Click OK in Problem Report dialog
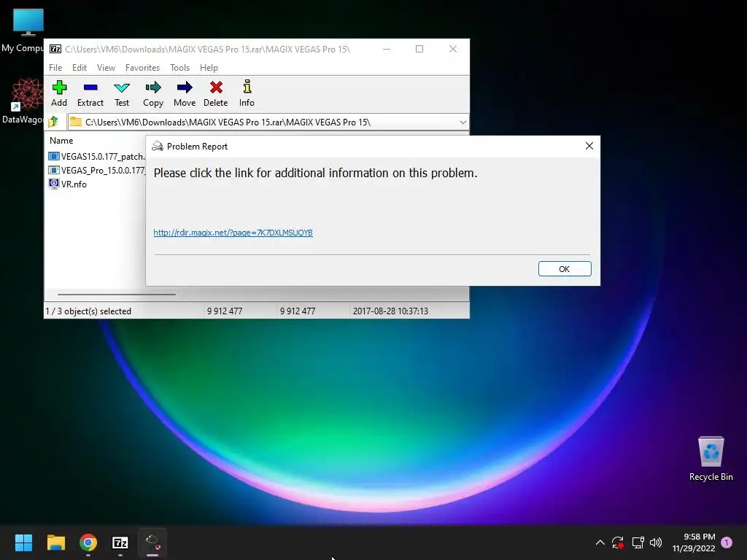The height and width of the screenshot is (560, 747). [x=565, y=268]
